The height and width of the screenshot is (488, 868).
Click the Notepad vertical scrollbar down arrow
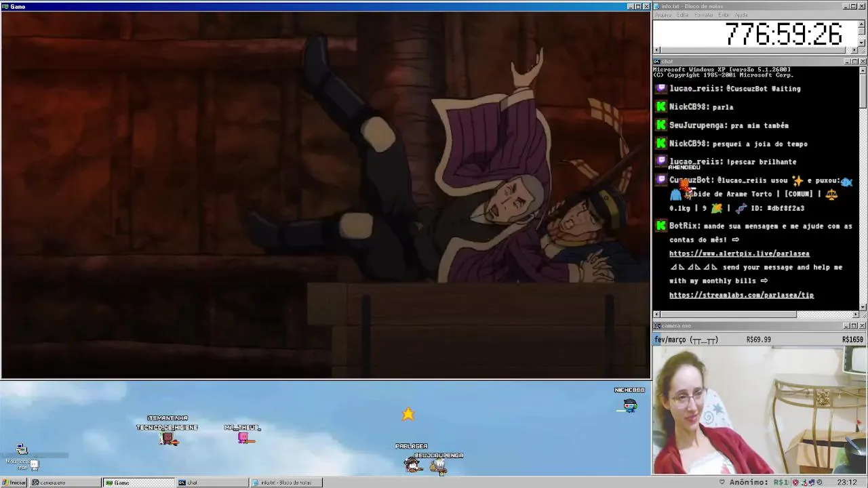863,43
